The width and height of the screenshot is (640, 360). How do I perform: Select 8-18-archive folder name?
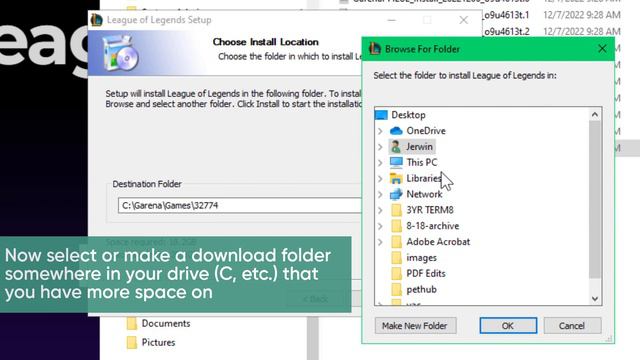click(433, 226)
